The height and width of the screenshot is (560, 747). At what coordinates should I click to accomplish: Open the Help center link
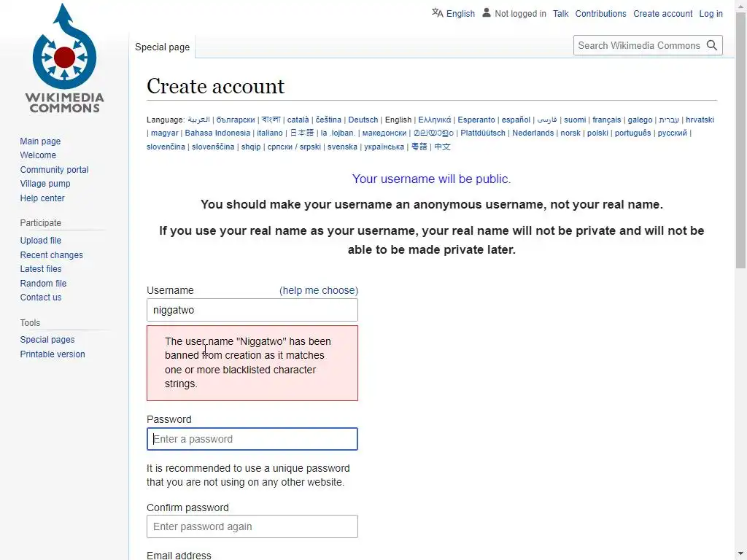[x=42, y=198]
